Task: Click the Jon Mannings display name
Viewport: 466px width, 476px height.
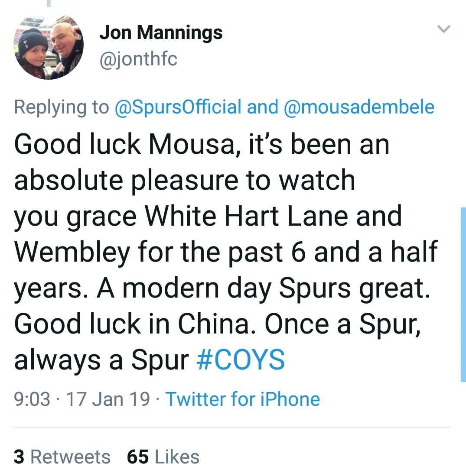Action: [161, 32]
